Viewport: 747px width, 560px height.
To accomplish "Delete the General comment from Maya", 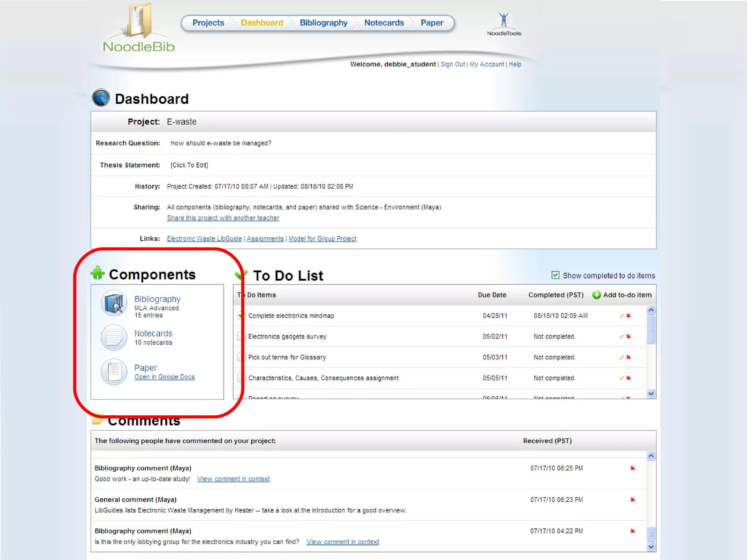I will point(632,499).
